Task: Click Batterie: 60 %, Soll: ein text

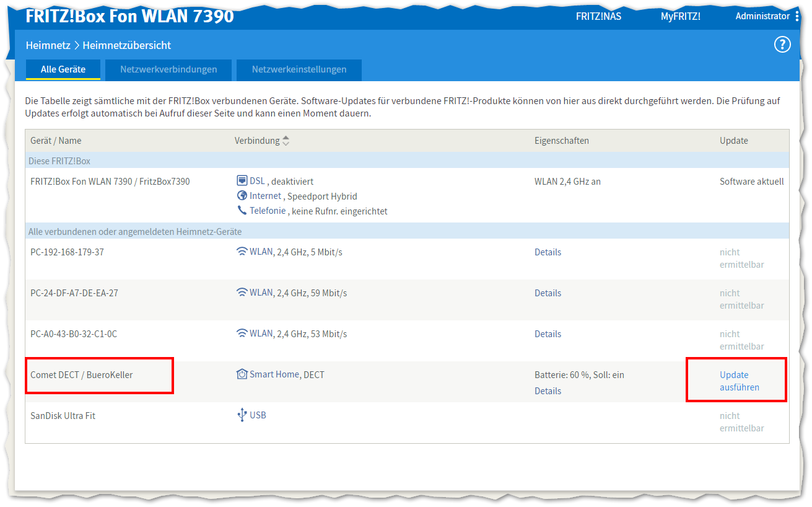Action: click(580, 375)
